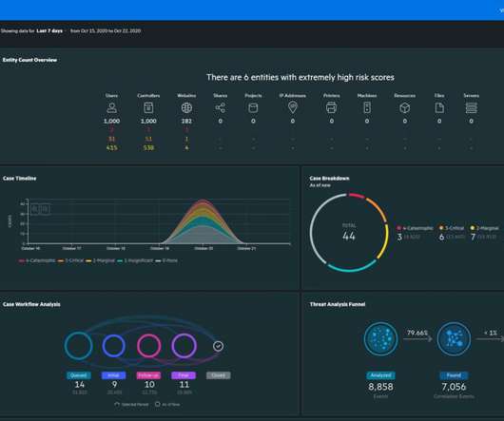Click the Final status label

(x=184, y=375)
